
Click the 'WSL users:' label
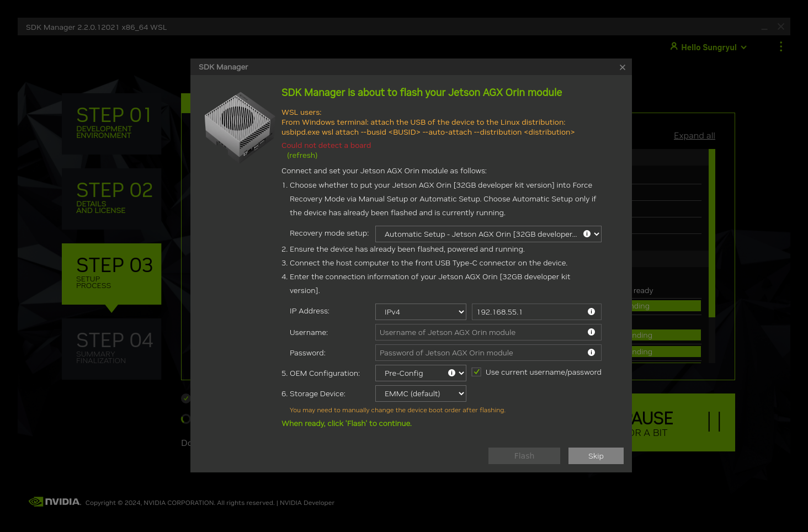coord(301,113)
